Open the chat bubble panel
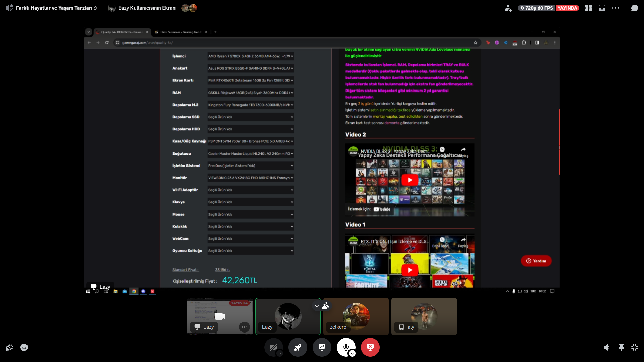 tap(634, 8)
